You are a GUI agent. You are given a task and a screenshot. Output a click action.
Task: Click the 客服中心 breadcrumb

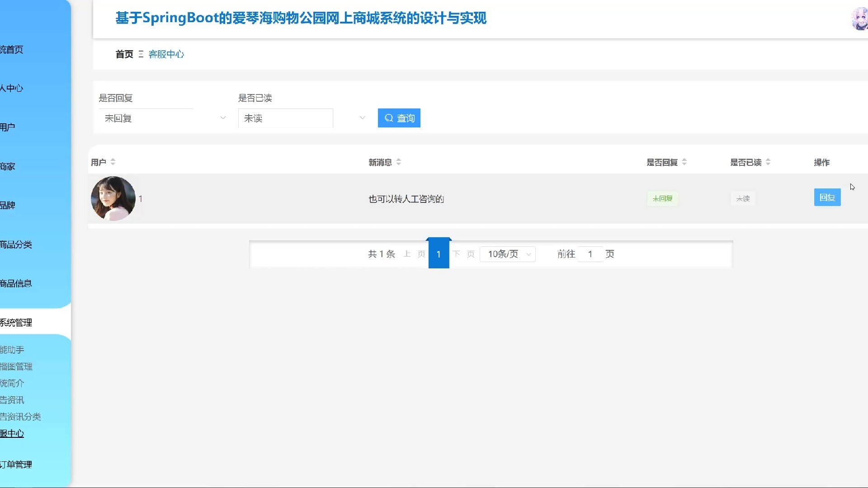click(x=166, y=54)
